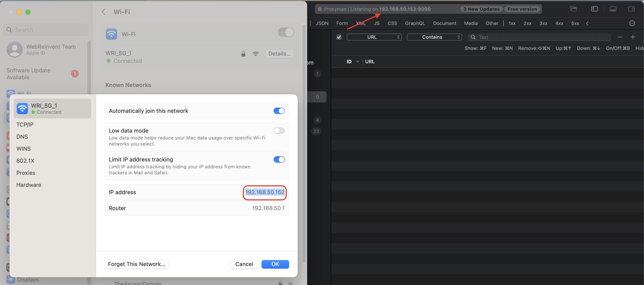This screenshot has width=644, height=285.
Task: Collapse filter tabs with left chevron
Action: (x=587, y=23)
